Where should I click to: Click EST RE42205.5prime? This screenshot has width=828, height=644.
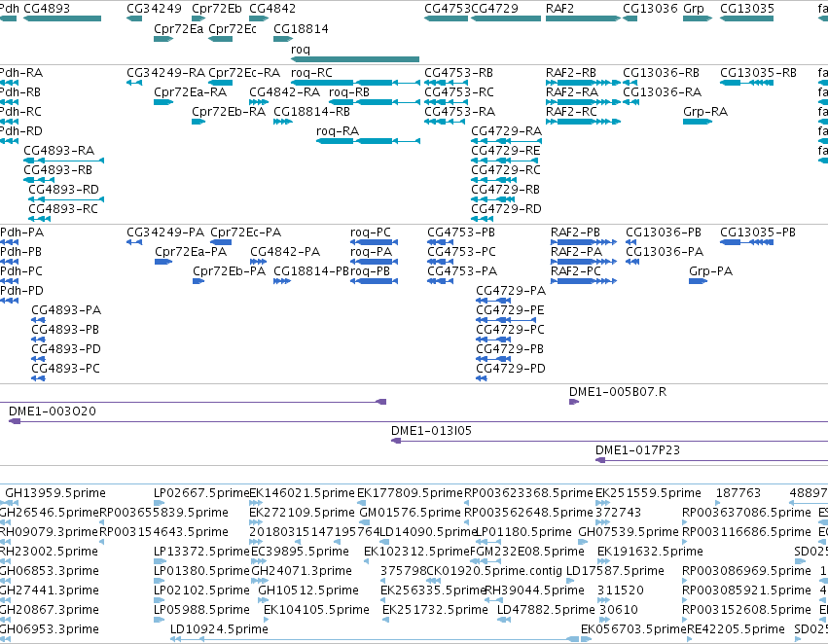click(737, 629)
